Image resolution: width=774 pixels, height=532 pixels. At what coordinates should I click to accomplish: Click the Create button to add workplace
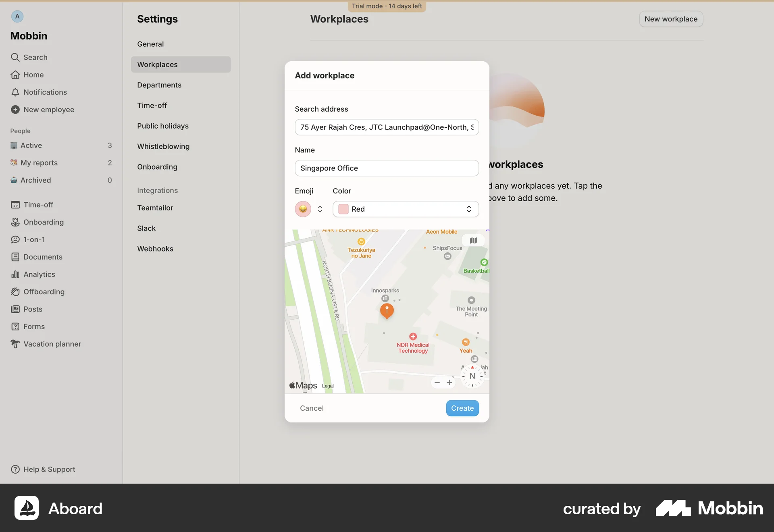click(x=462, y=408)
